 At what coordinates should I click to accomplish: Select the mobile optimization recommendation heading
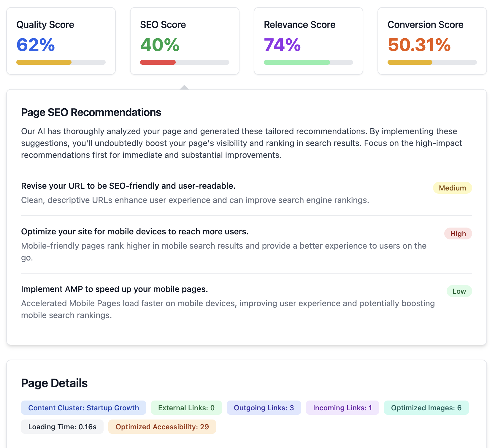135,231
